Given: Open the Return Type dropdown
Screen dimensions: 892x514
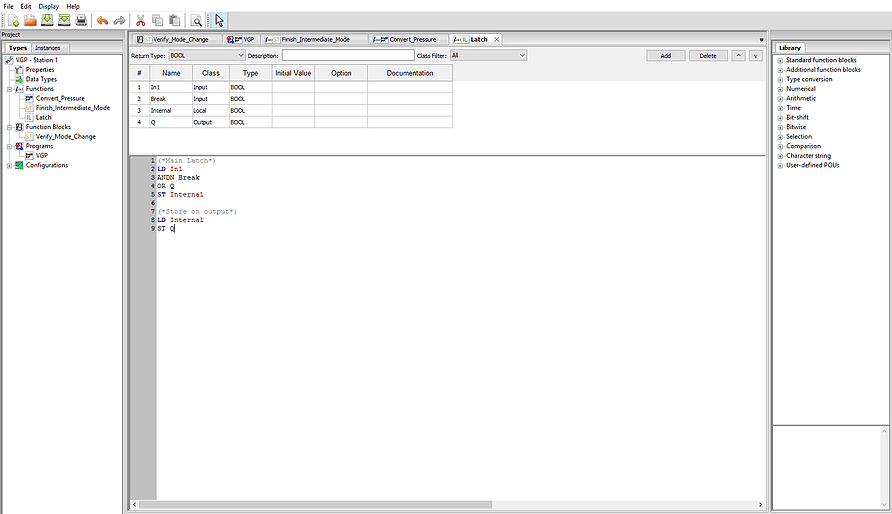Looking at the screenshot, I should [239, 56].
